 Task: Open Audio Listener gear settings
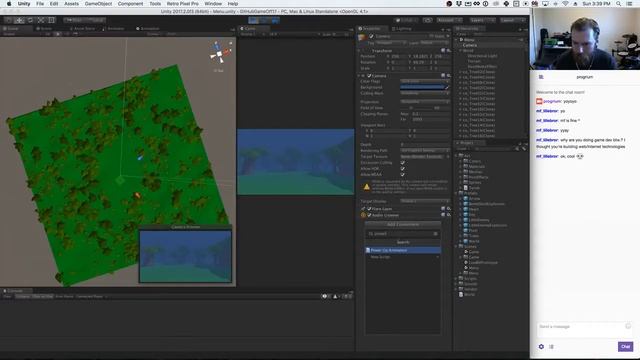pyautogui.click(x=449, y=215)
